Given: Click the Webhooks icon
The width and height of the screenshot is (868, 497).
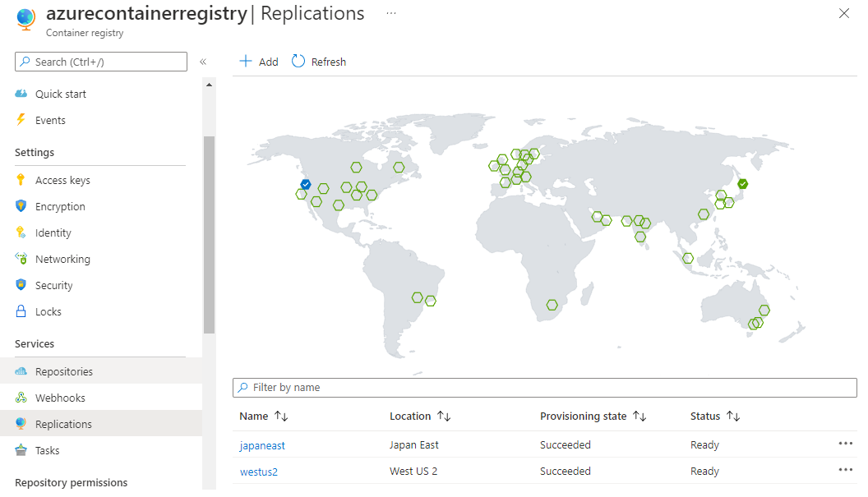Looking at the screenshot, I should tap(21, 398).
